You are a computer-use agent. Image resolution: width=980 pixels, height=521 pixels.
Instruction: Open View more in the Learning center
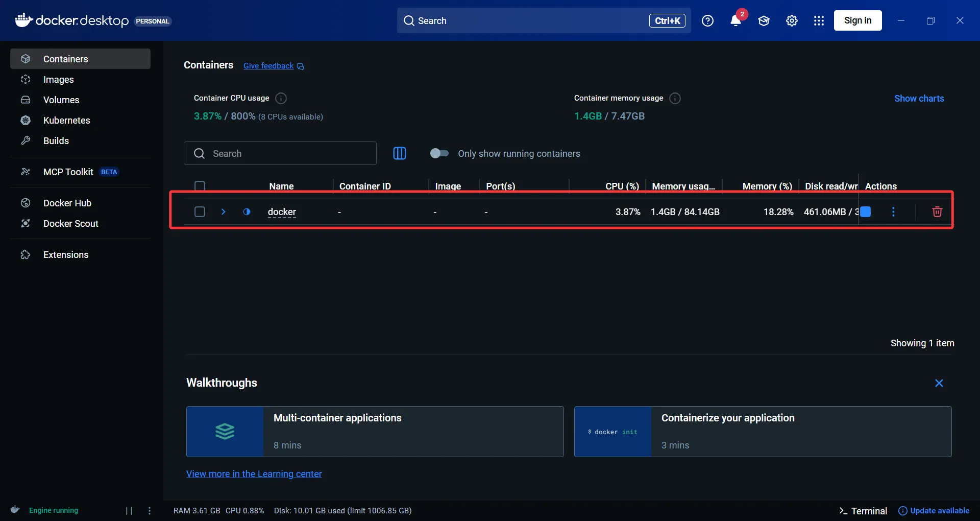254,473
